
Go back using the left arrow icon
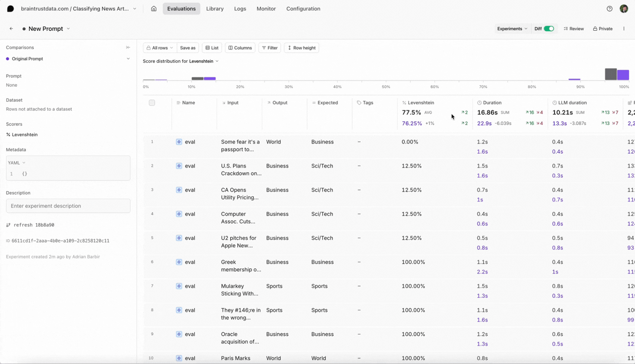pos(11,29)
